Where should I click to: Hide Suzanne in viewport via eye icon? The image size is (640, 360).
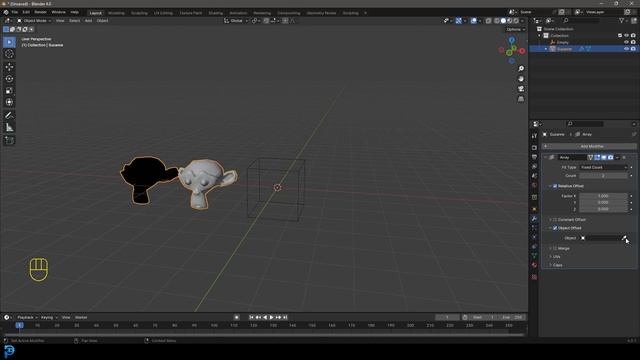coord(626,49)
